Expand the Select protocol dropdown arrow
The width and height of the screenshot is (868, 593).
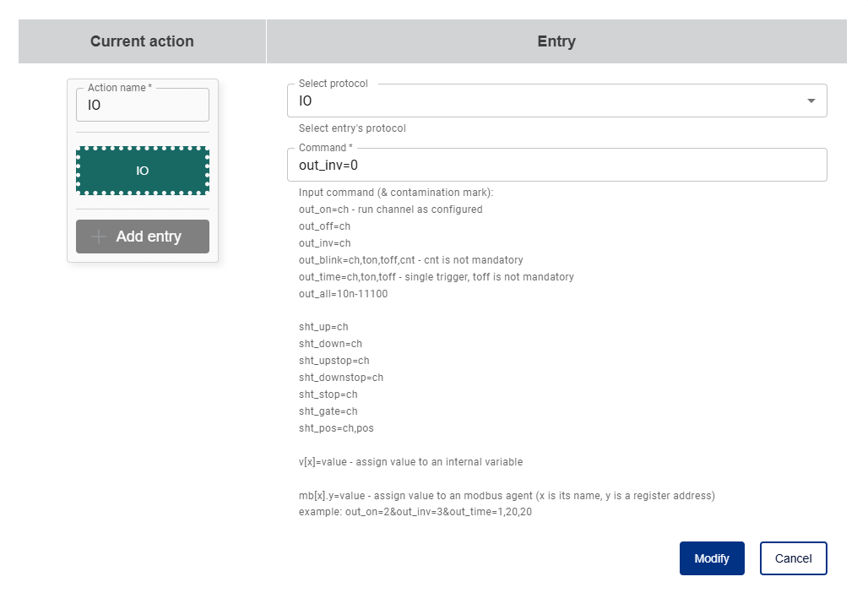[811, 101]
